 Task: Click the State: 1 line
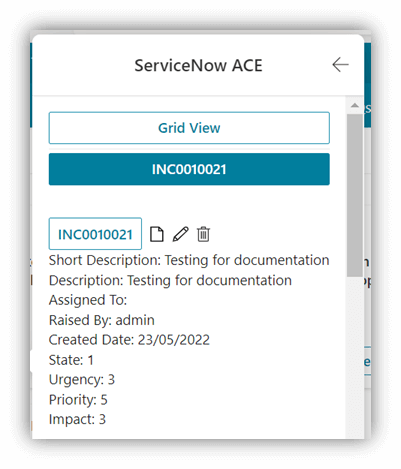tap(71, 360)
